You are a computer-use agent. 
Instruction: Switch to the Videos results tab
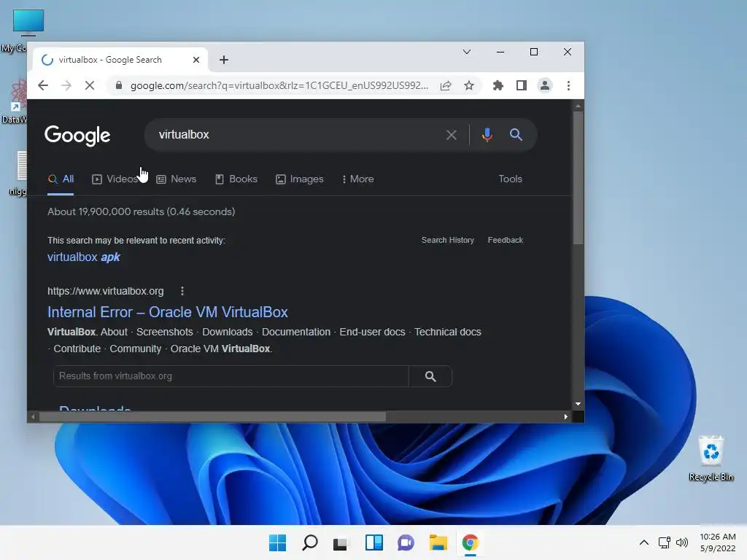click(x=115, y=179)
